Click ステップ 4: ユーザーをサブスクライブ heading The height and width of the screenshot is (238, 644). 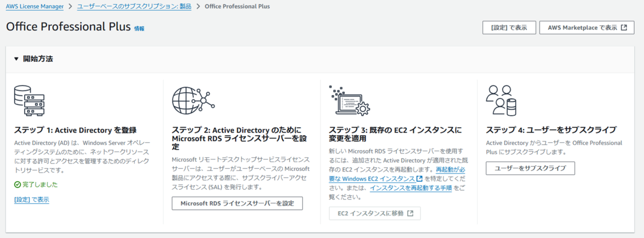551,130
